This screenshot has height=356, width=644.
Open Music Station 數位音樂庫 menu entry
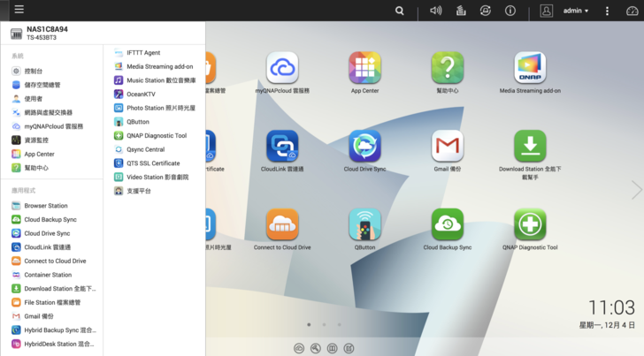click(155, 80)
